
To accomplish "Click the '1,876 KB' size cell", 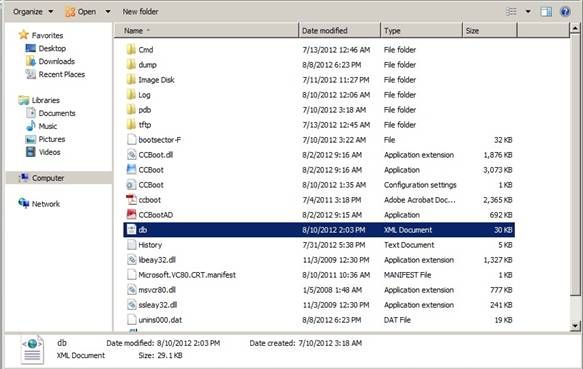I will pos(497,155).
